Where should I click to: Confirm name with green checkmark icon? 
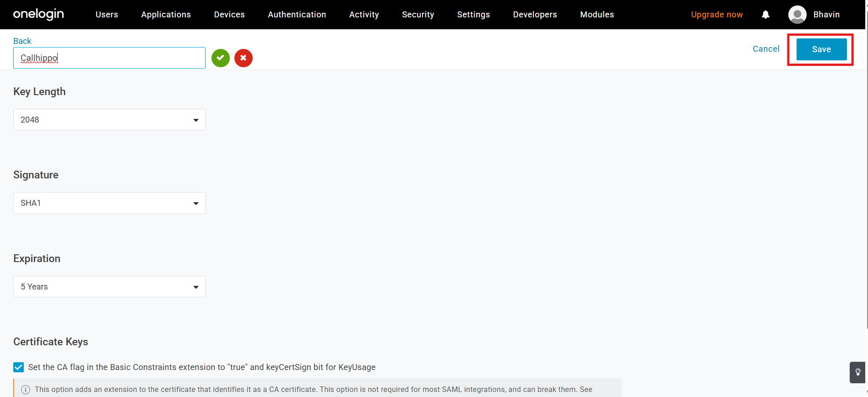click(221, 58)
